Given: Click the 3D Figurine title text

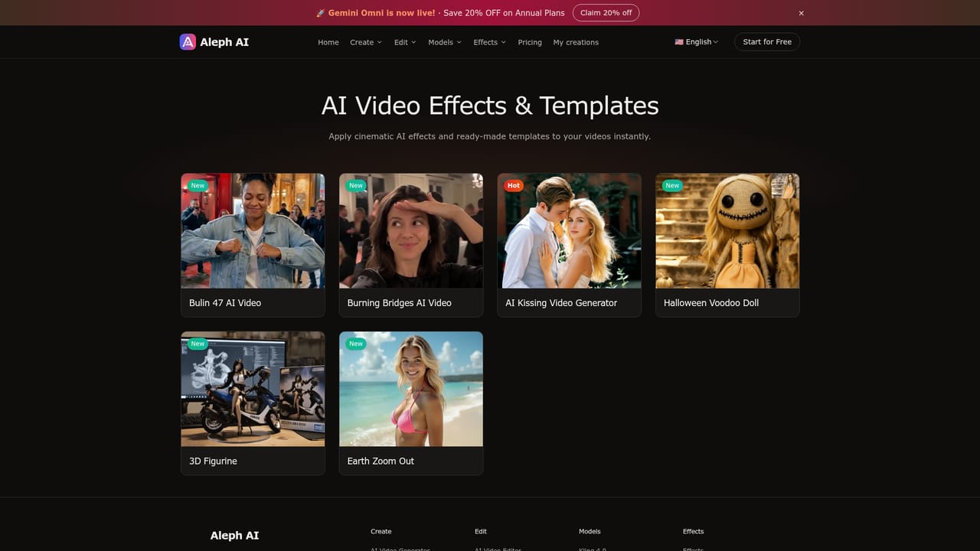Looking at the screenshot, I should (x=213, y=461).
